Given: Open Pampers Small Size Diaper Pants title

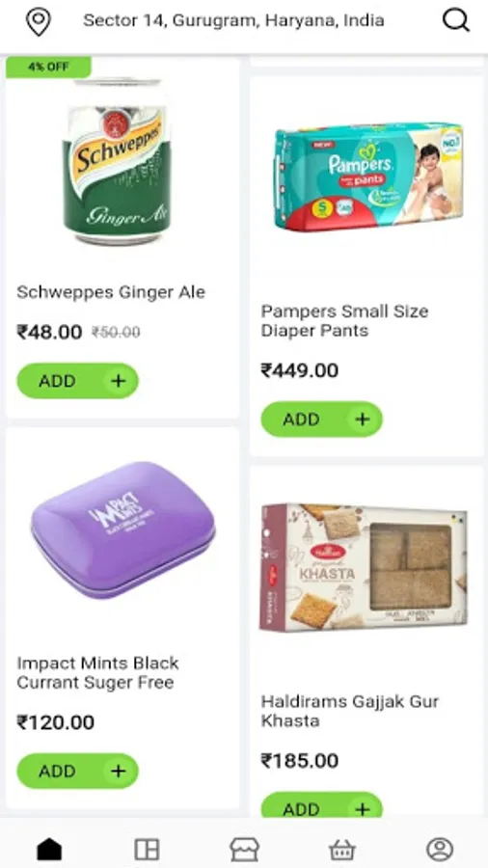Looking at the screenshot, I should tap(344, 320).
